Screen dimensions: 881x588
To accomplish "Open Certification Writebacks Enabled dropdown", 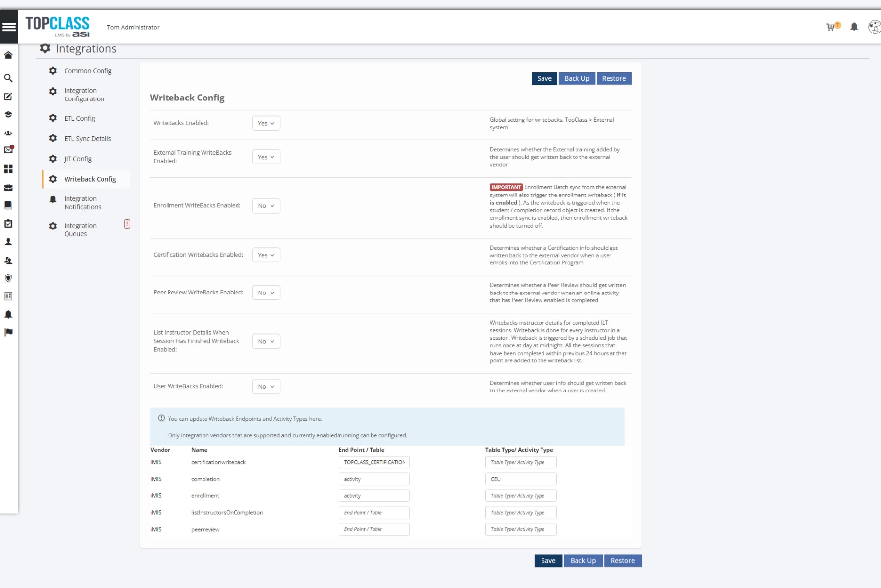I will point(266,255).
